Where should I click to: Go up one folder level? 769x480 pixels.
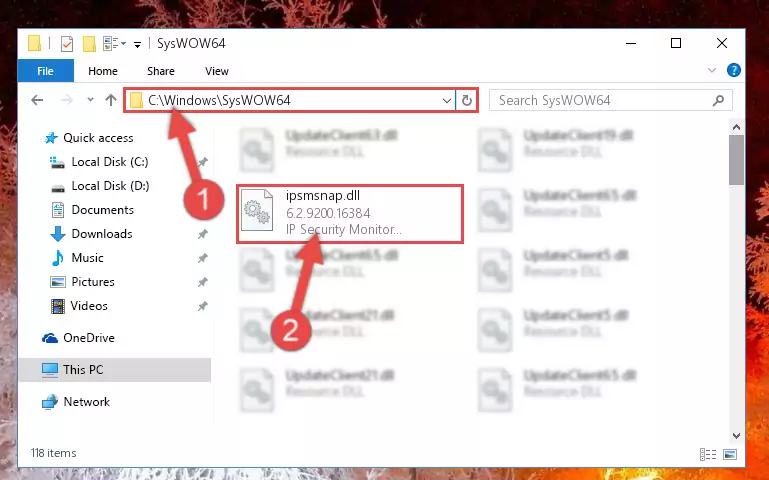pos(111,101)
